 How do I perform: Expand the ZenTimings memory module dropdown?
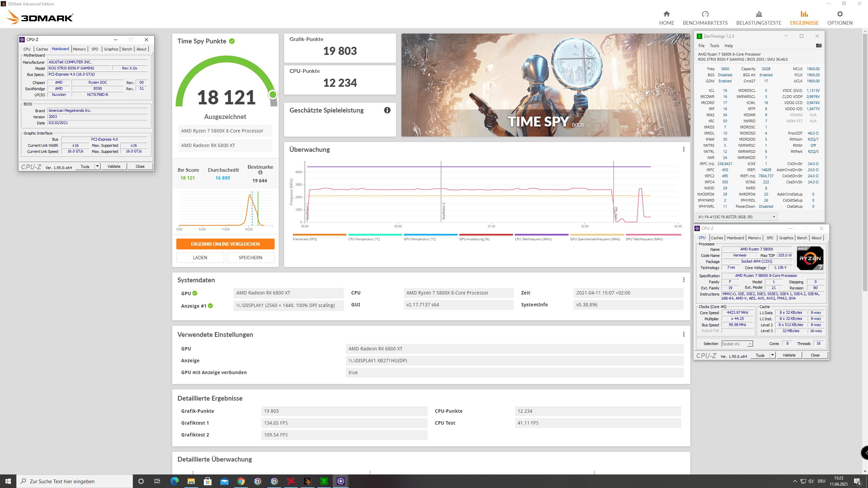click(x=774, y=217)
